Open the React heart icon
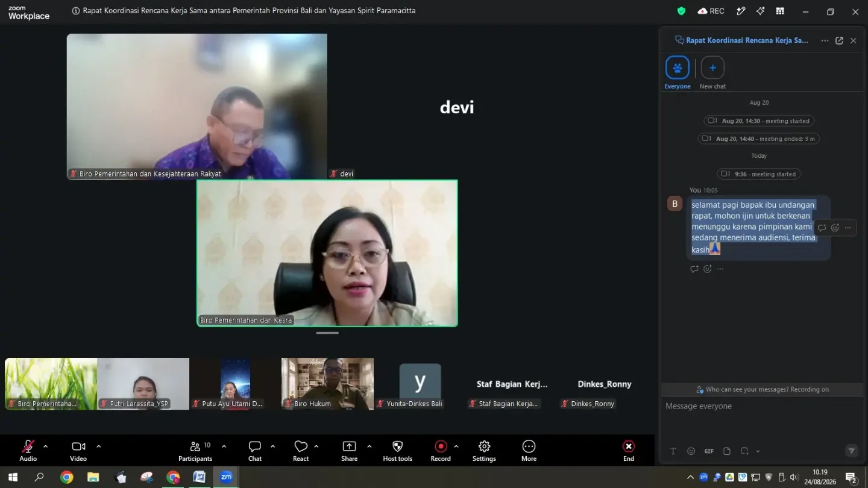This screenshot has height=488, width=868. (x=301, y=446)
